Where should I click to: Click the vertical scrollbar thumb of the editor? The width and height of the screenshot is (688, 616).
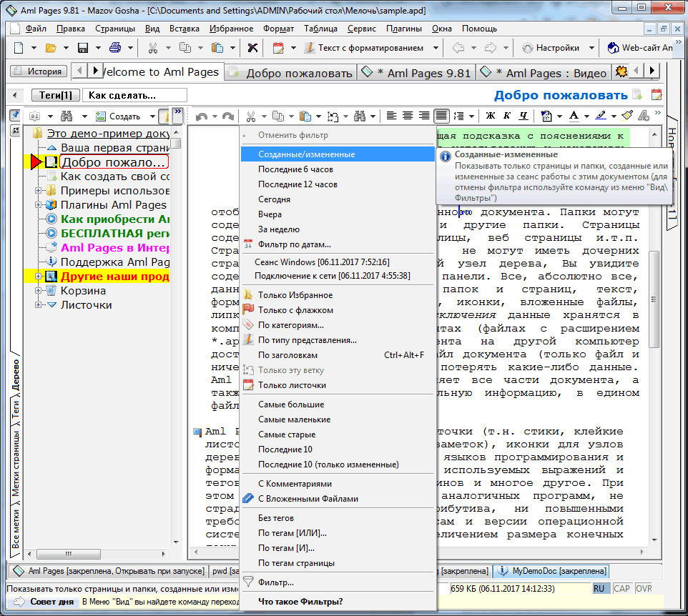[654, 299]
